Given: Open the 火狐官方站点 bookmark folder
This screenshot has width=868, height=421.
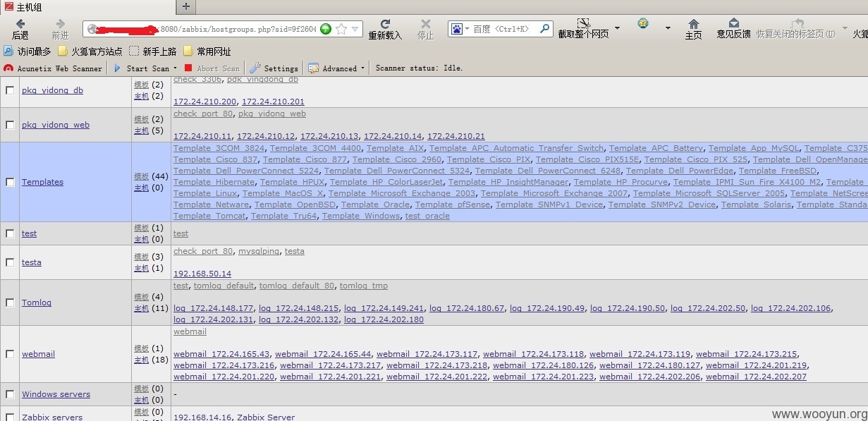Looking at the screenshot, I should 90,51.
